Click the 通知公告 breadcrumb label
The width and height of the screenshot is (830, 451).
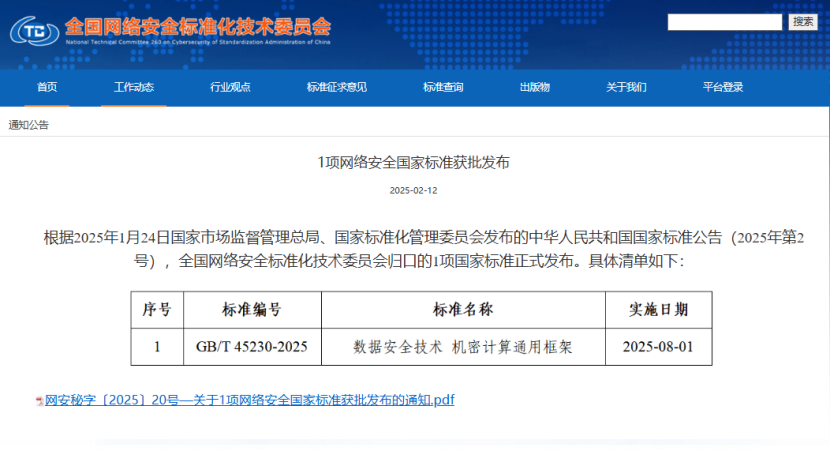tap(29, 125)
